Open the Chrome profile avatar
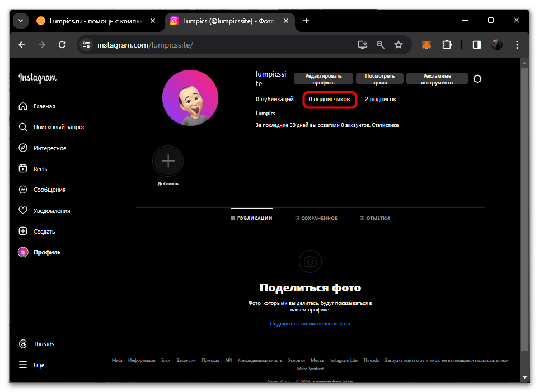The image size is (539, 392). point(496,45)
